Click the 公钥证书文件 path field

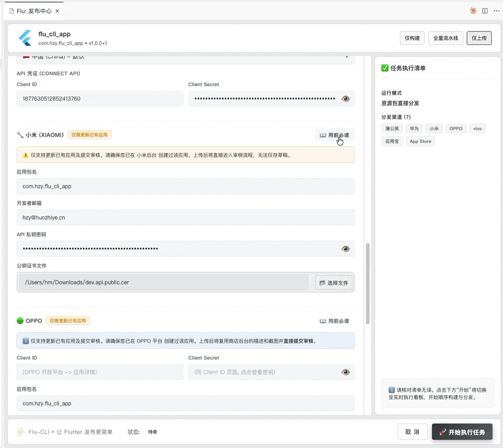pos(163,283)
